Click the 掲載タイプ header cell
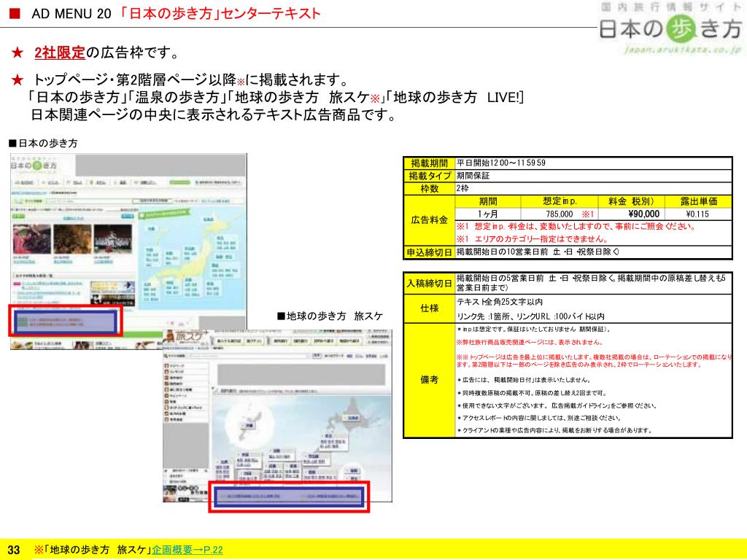The image size is (747, 560). (x=429, y=176)
